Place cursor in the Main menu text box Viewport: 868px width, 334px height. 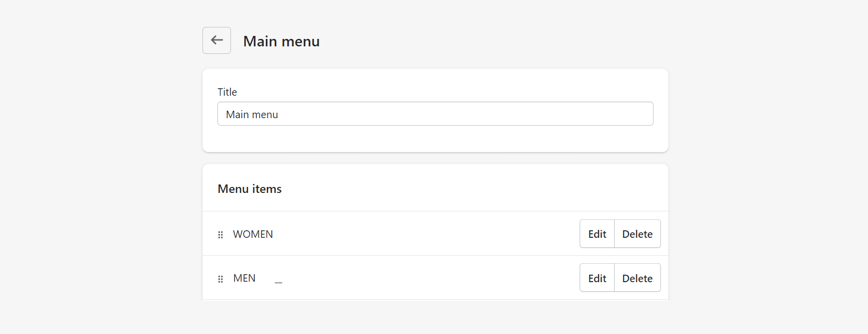point(435,114)
